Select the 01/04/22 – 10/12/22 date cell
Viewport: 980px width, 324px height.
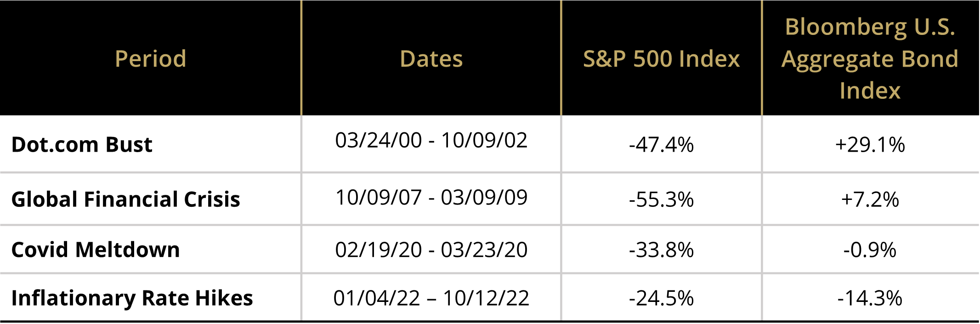[431, 298]
